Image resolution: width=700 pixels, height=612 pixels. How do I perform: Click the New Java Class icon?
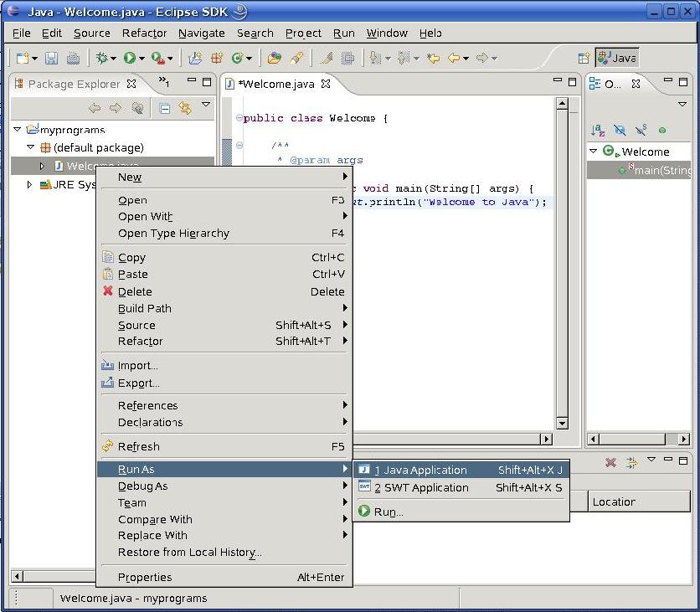pos(238,58)
